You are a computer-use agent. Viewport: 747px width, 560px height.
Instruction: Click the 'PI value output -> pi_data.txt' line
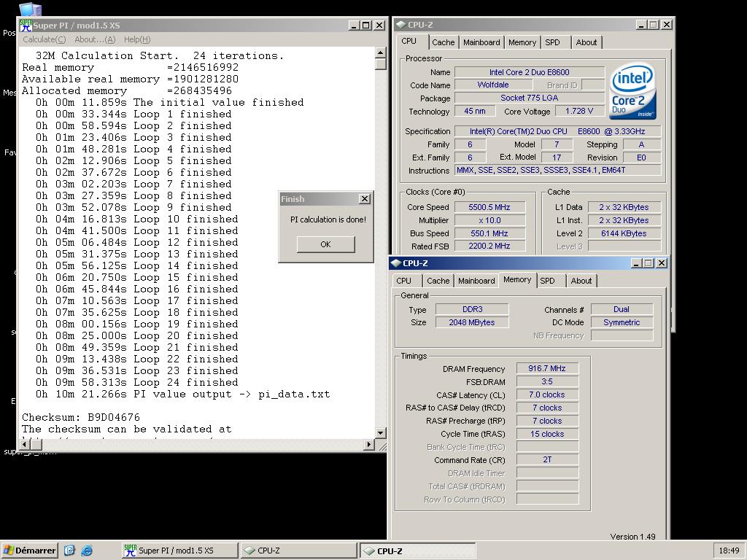[182, 394]
